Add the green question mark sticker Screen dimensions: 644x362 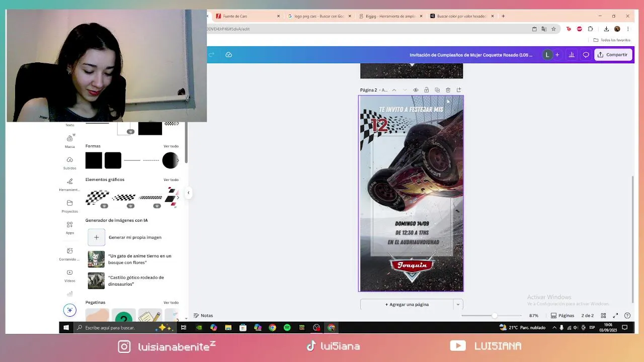click(124, 316)
